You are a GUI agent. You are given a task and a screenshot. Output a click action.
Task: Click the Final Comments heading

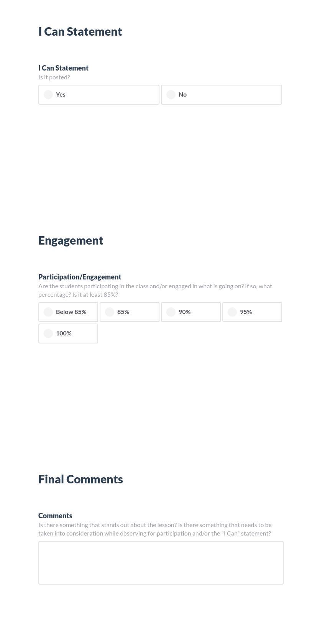pos(80,479)
